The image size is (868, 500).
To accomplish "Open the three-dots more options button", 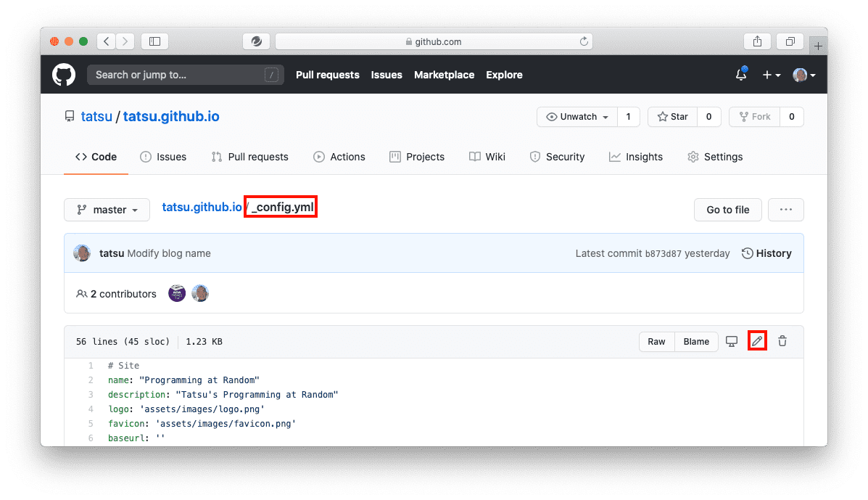I will pos(785,210).
